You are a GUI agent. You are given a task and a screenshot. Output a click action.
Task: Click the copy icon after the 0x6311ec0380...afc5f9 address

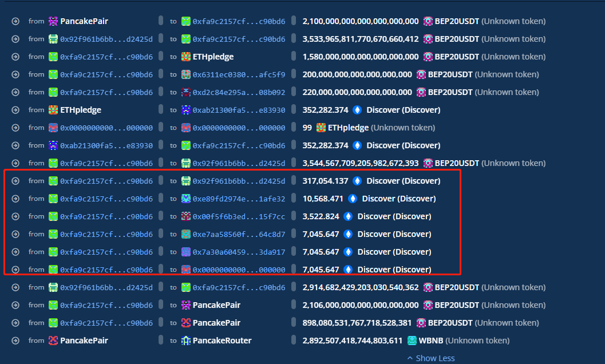(x=294, y=74)
